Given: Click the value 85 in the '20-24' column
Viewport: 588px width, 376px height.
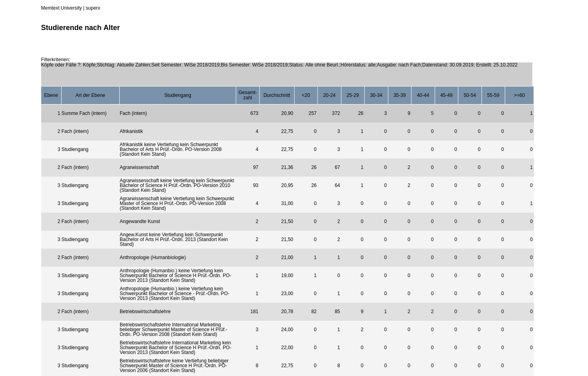Looking at the screenshot, I should coord(337,312).
